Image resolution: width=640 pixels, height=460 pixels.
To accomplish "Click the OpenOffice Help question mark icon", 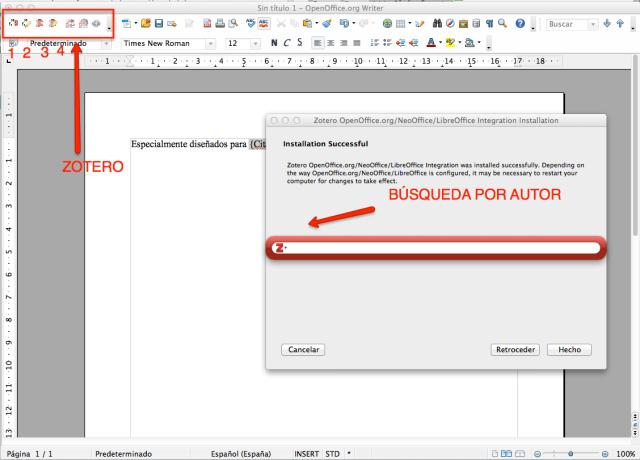I will coord(519,22).
